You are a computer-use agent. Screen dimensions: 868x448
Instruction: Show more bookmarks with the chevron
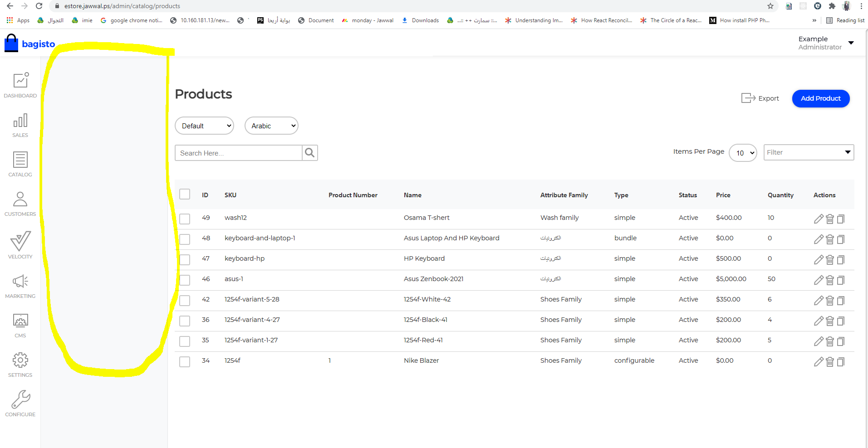click(814, 20)
